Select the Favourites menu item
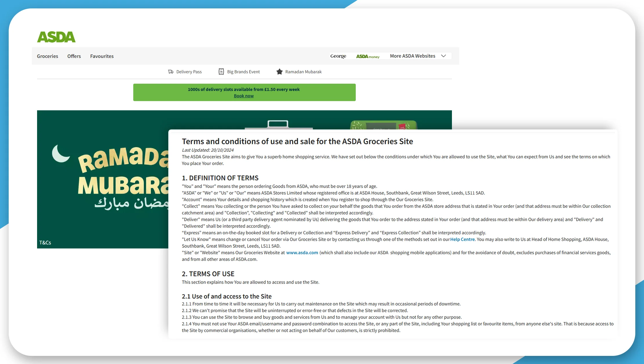Image resolution: width=644 pixels, height=364 pixels. [x=102, y=56]
